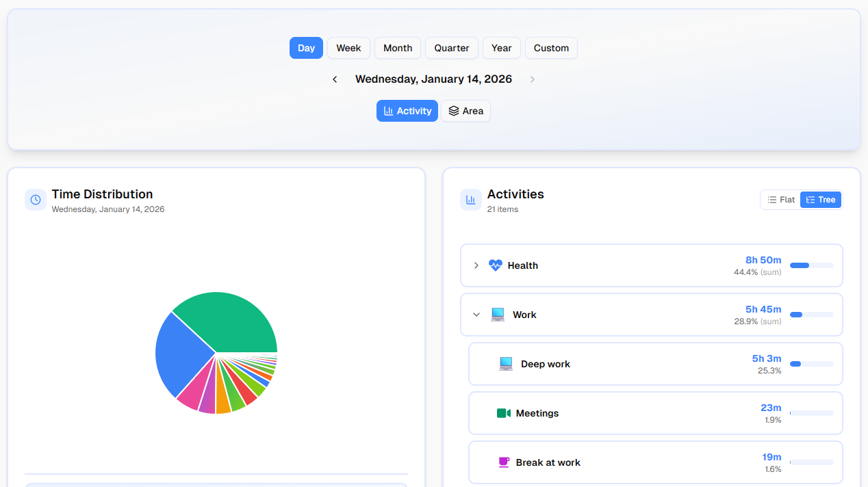Go to previous day with left arrow
Viewport: 868px width, 487px height.
335,79
